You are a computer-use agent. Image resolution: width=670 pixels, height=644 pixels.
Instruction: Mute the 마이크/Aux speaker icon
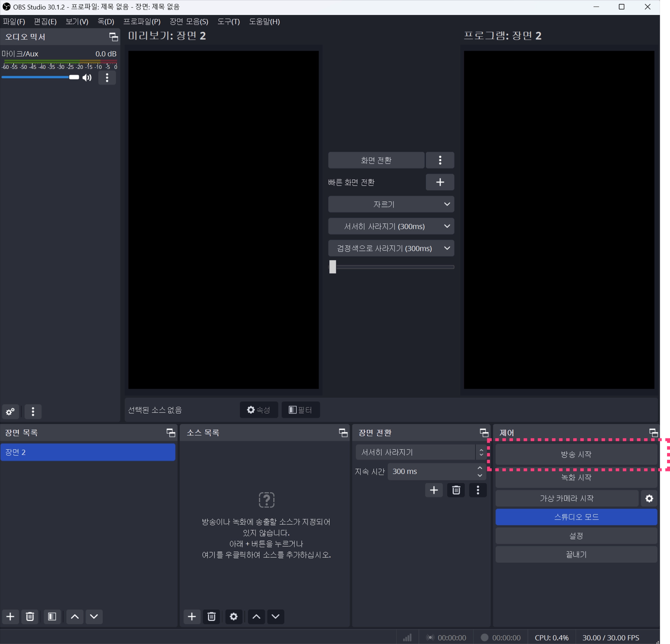[x=87, y=77]
